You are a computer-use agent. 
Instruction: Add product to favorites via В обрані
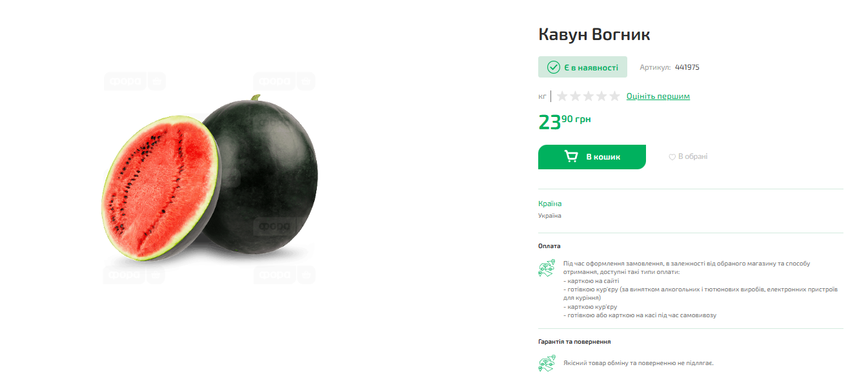pyautogui.click(x=688, y=156)
